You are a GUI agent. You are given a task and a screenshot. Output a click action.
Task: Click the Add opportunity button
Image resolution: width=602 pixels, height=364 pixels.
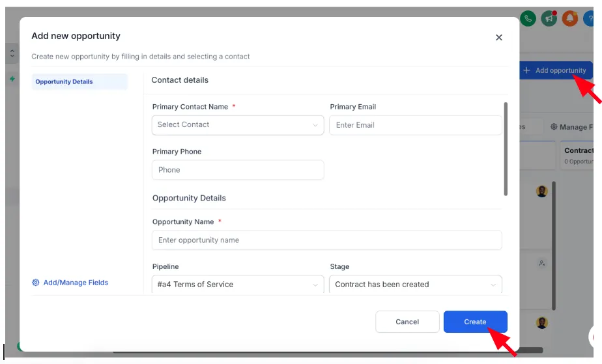coord(556,70)
